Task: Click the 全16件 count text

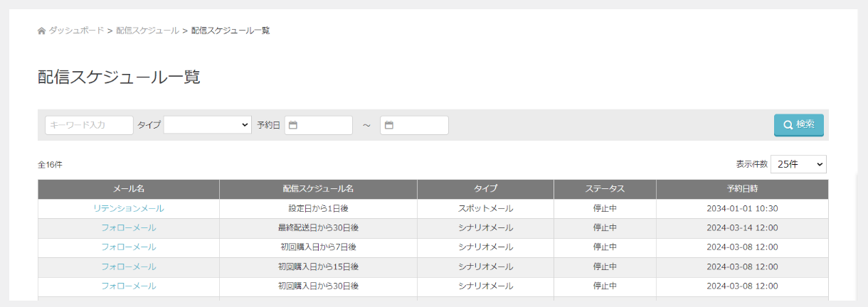Action: pyautogui.click(x=50, y=164)
